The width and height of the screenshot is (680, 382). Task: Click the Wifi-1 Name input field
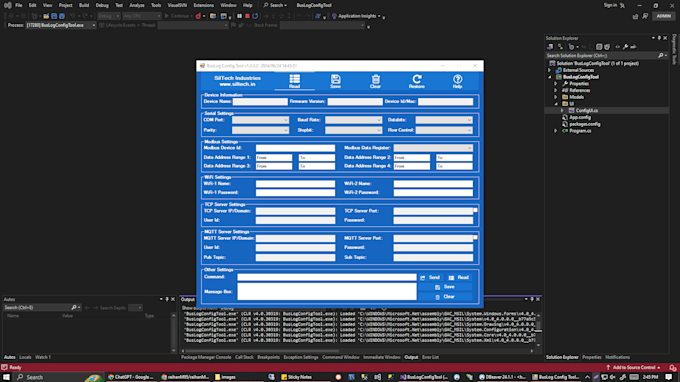pyautogui.click(x=295, y=184)
